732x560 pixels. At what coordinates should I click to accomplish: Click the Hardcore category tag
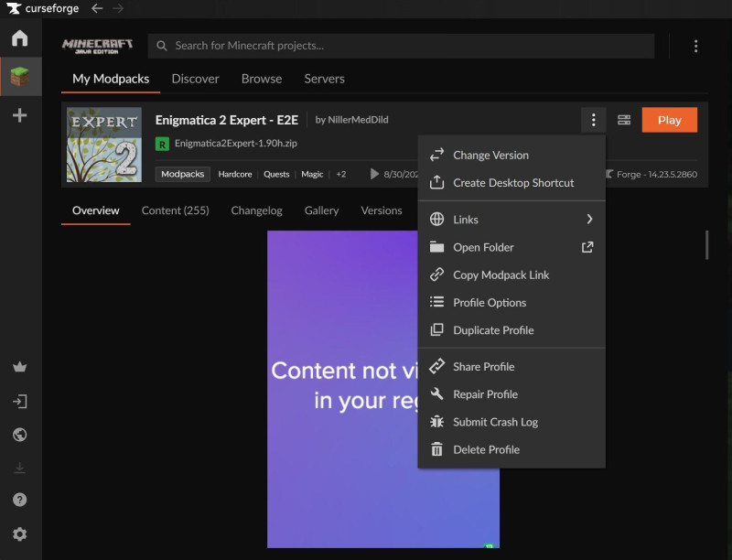(x=235, y=174)
